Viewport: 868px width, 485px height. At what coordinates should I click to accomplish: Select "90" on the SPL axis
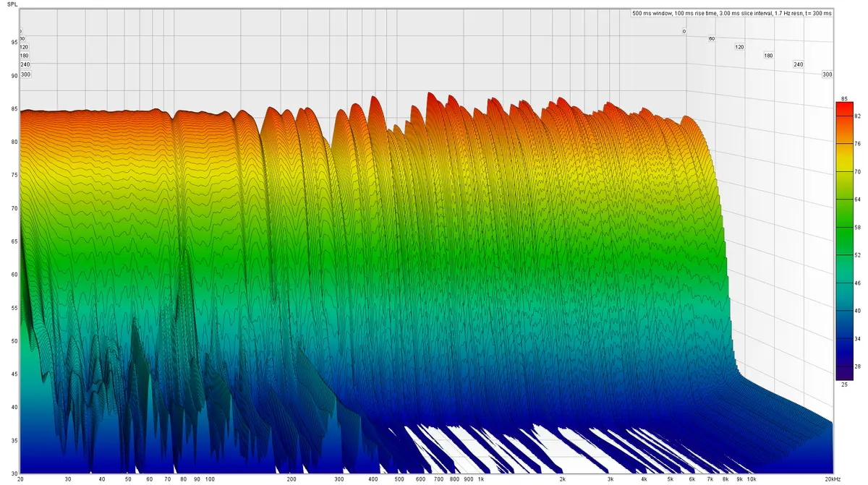14,76
